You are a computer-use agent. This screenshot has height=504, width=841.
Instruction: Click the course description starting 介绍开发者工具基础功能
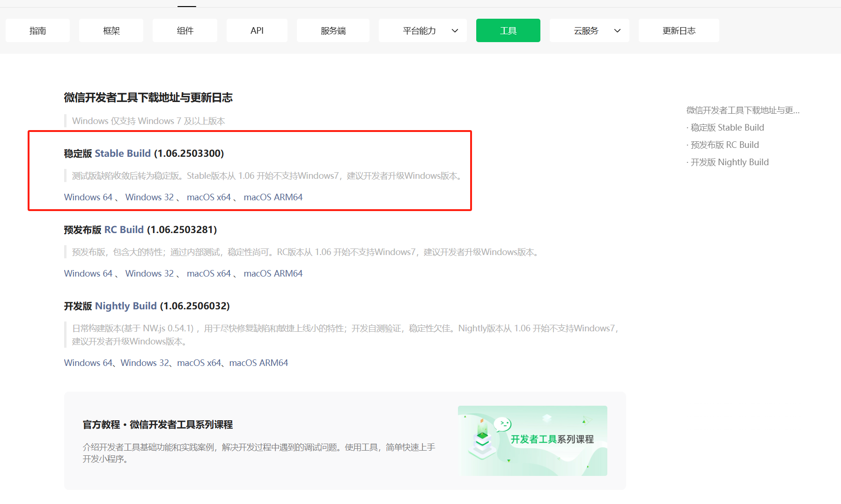point(259,453)
